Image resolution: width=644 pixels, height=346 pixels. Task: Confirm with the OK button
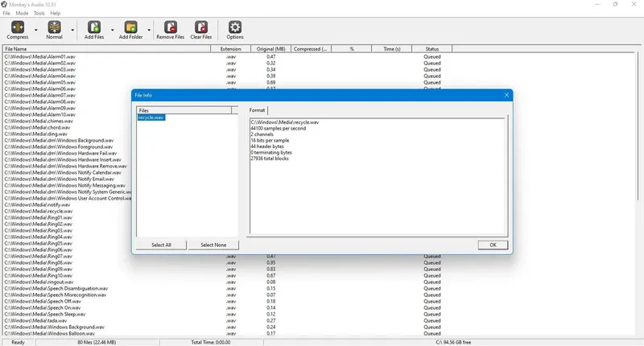493,245
